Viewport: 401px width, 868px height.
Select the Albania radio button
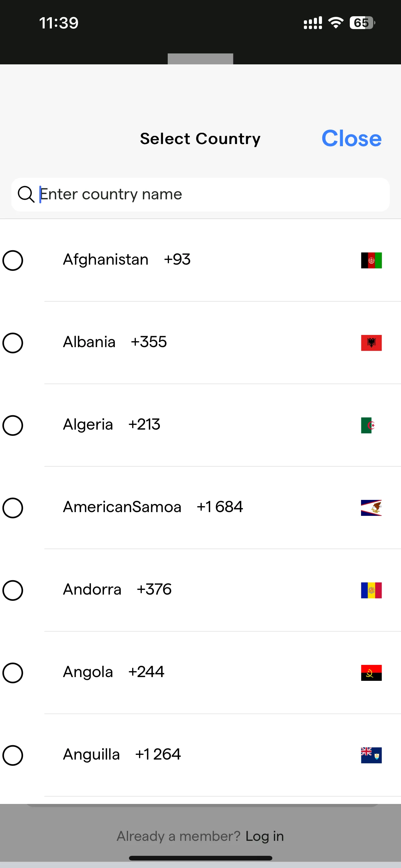point(13,343)
